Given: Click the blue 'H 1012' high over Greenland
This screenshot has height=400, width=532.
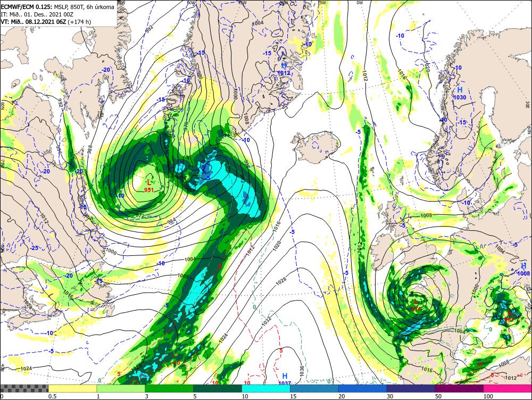Looking at the screenshot, I should tap(284, 69).
